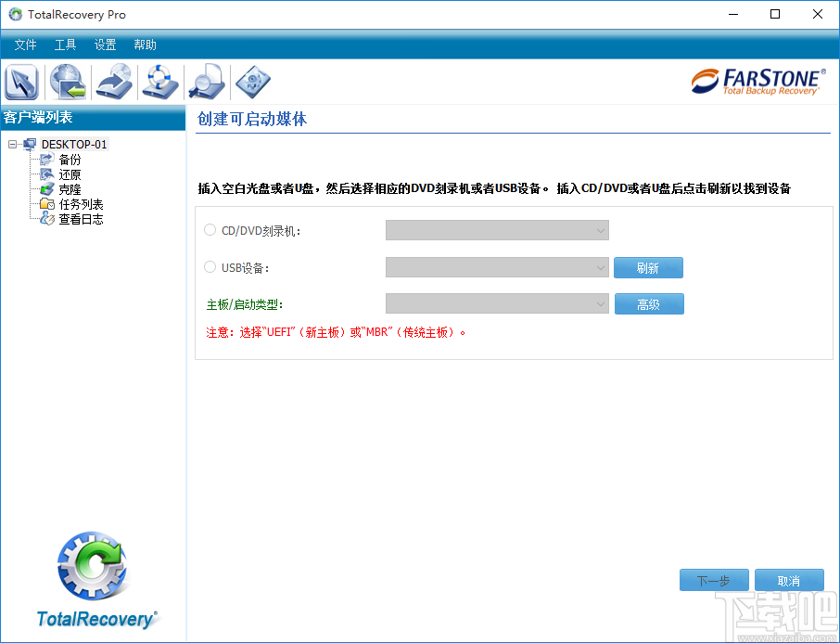The width and height of the screenshot is (840, 643).
Task: Open the 主板/启动类型 dropdown
Action: click(x=497, y=303)
